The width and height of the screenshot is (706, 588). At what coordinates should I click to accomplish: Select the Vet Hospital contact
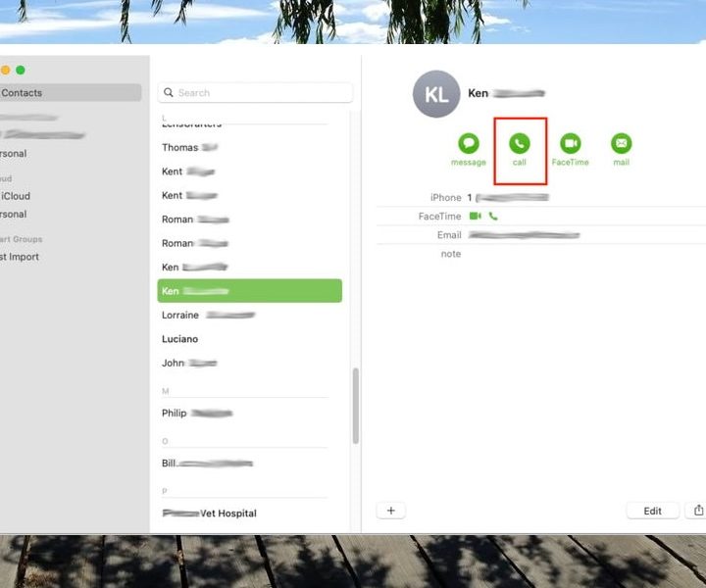210,514
